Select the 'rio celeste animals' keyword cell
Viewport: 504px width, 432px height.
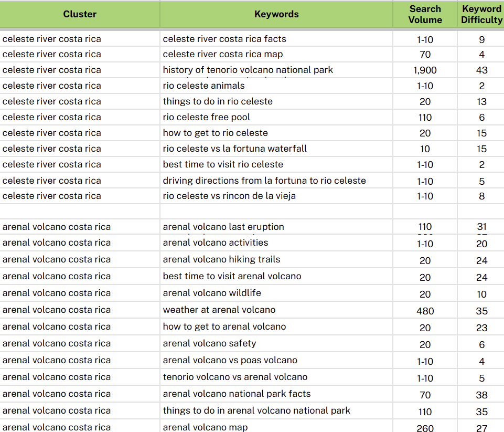[x=276, y=86]
